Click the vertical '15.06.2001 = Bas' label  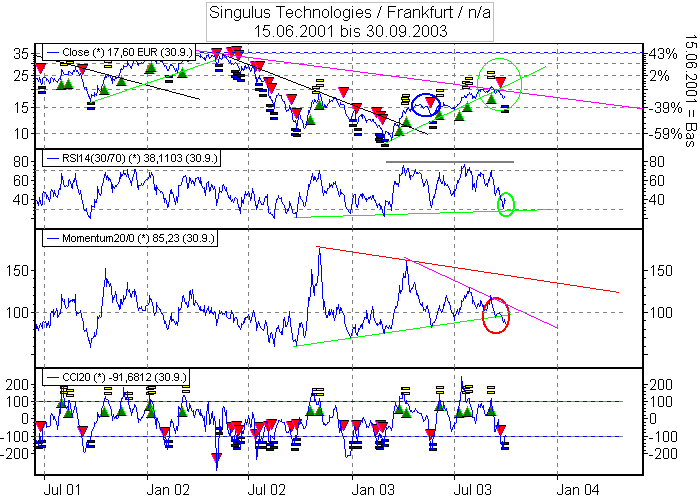[x=690, y=91]
